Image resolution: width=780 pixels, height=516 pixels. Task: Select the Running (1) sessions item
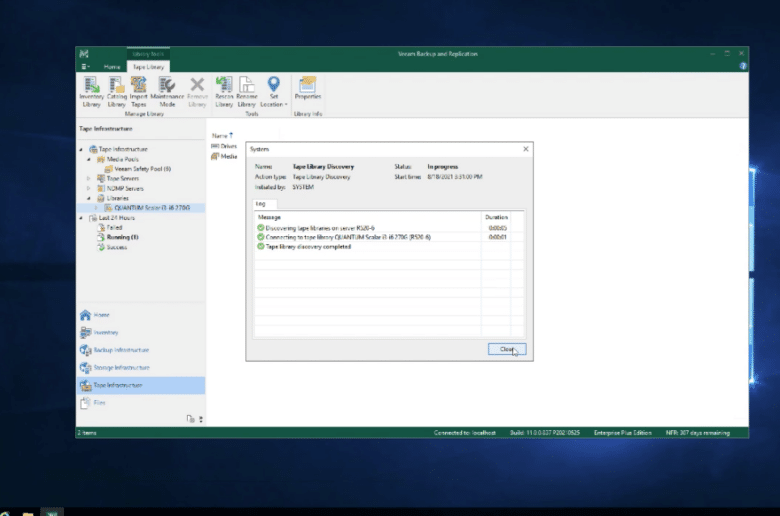coord(118,237)
